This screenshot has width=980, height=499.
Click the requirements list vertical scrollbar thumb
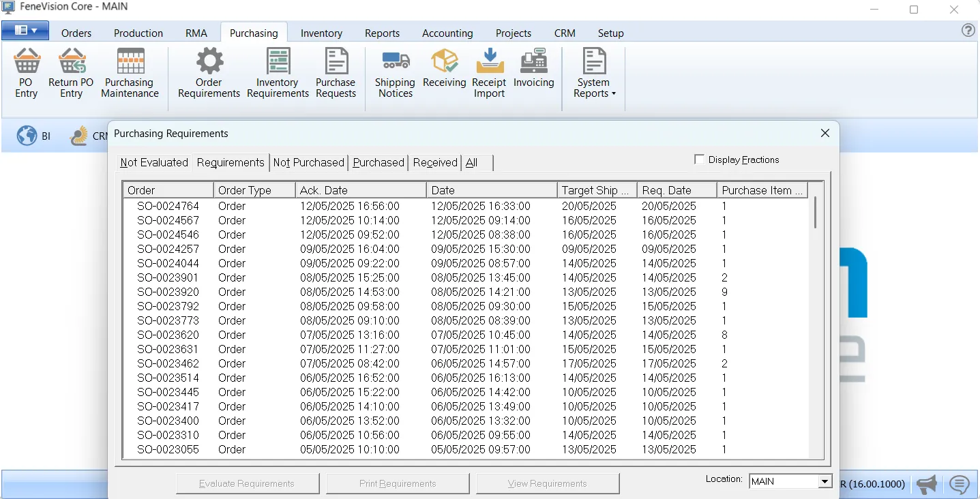pyautogui.click(x=815, y=213)
